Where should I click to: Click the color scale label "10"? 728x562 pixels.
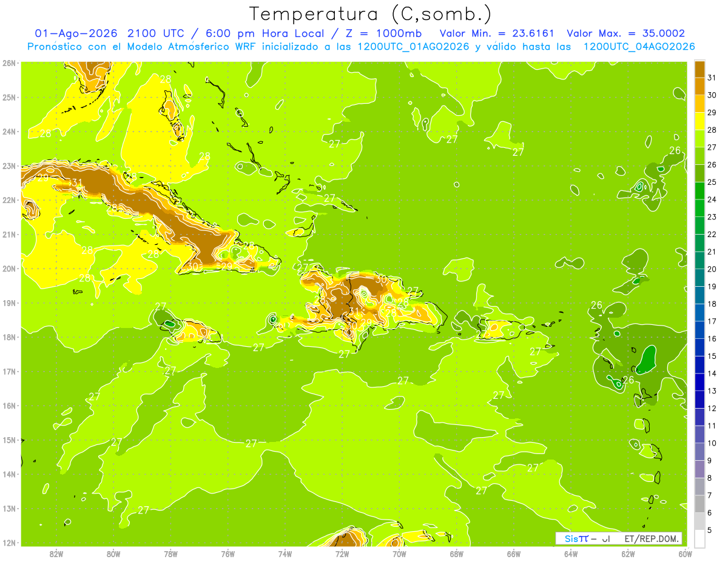(x=712, y=443)
